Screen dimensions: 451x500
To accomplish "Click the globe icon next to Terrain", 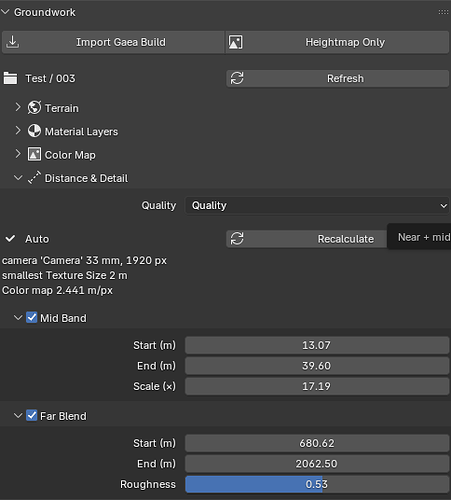I will pos(34,108).
